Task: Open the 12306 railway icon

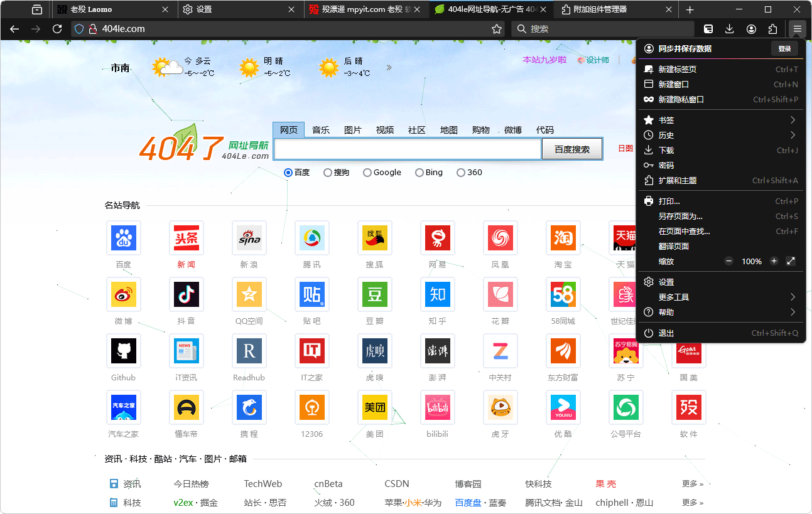Action: (312, 407)
